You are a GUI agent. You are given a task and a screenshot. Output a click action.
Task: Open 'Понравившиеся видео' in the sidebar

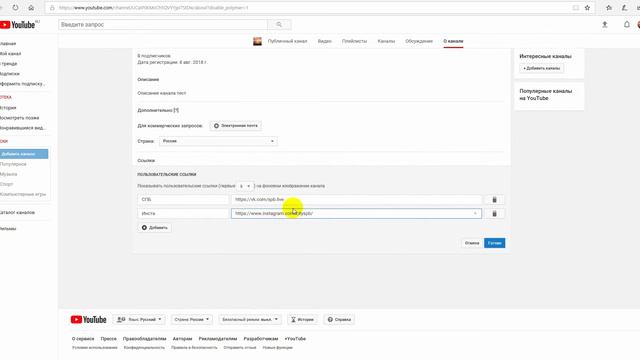[x=23, y=128]
